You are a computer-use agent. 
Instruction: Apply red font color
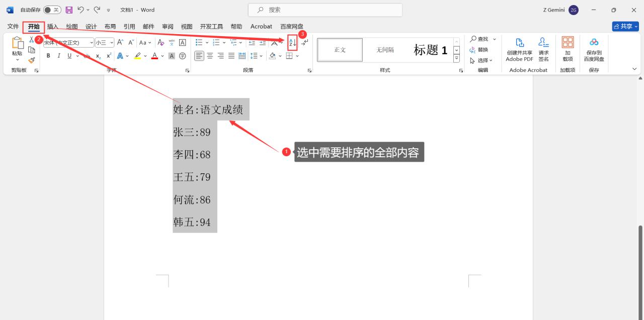click(154, 56)
